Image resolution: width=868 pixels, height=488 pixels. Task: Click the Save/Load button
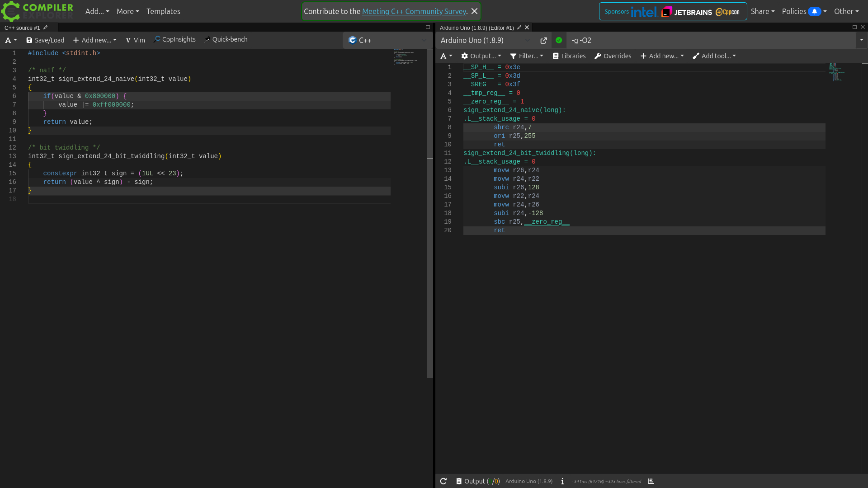pos(45,40)
